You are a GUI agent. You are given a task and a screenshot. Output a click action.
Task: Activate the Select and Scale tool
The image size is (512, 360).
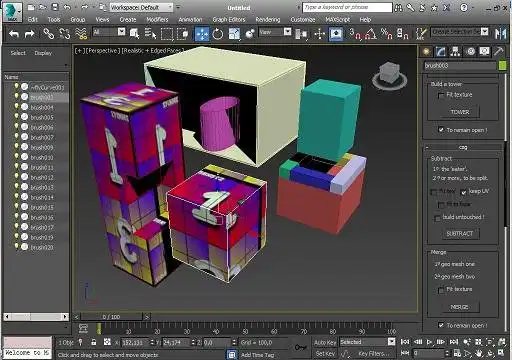234,34
